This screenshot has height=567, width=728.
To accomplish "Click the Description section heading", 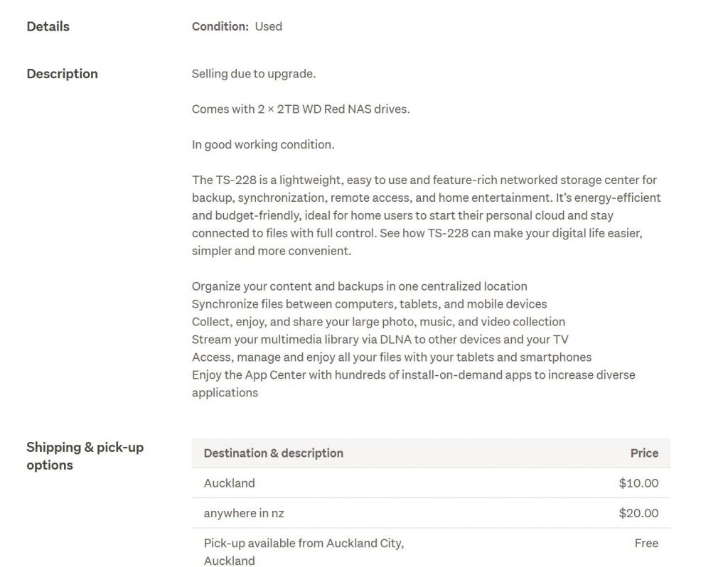I will (62, 74).
